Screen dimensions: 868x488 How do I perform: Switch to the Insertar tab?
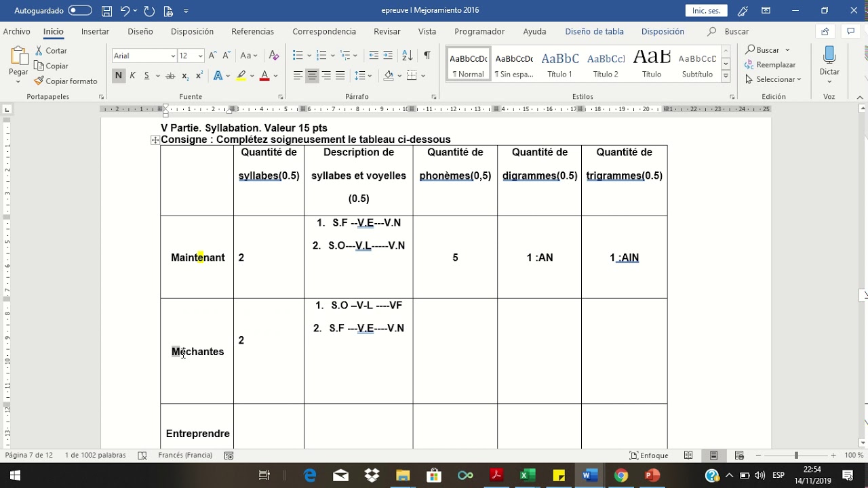95,31
